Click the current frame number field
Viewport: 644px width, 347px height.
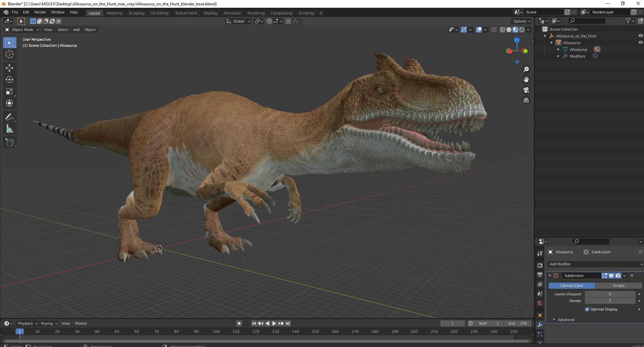452,323
